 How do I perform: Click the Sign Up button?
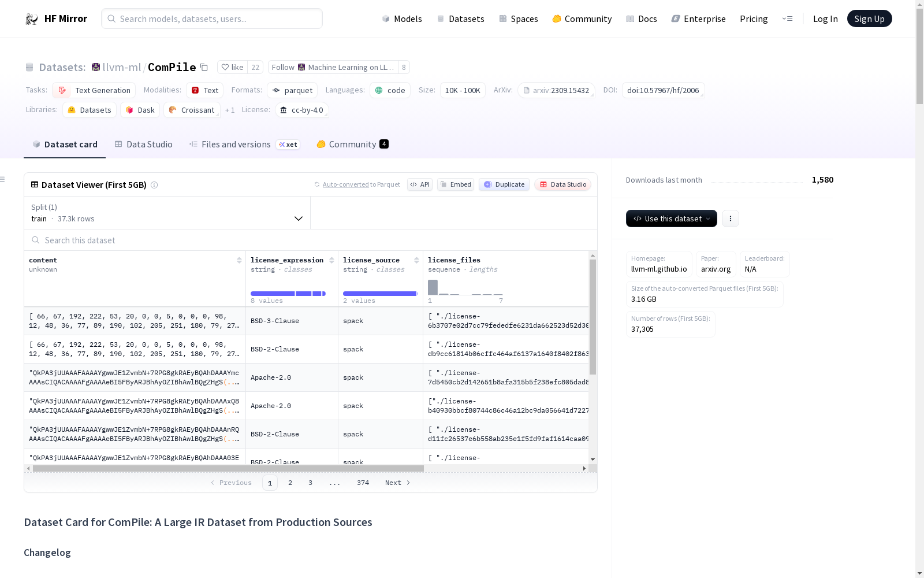(869, 18)
